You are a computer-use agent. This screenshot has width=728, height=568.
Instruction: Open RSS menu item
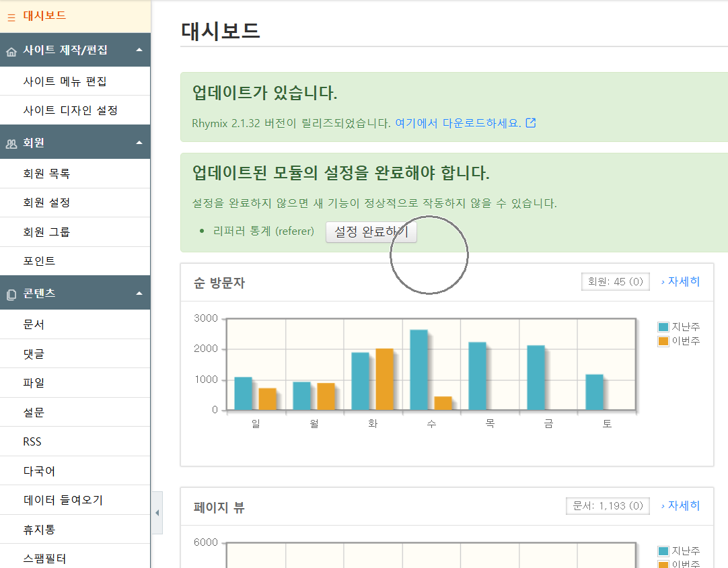(75, 441)
